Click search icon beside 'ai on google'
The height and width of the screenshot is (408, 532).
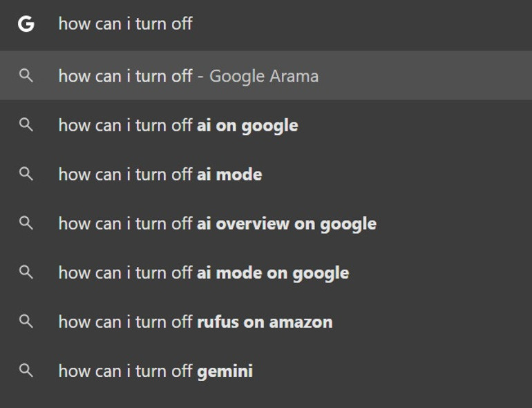click(26, 124)
